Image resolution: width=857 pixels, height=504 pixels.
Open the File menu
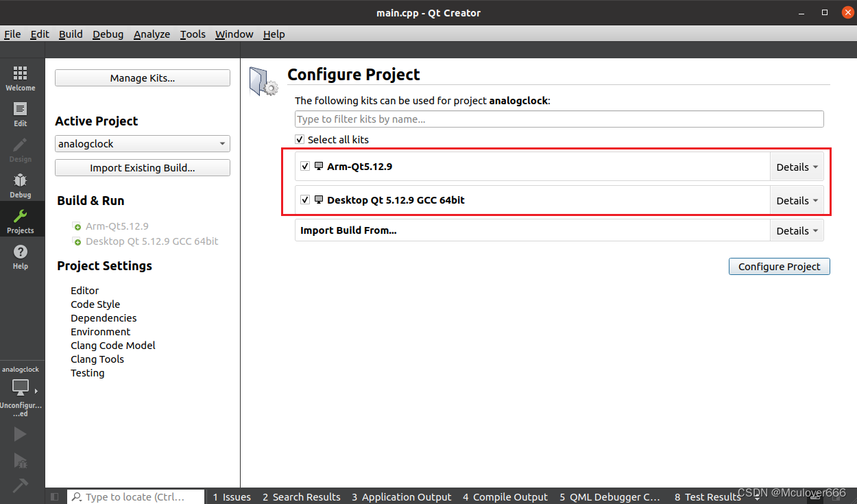tap(12, 34)
